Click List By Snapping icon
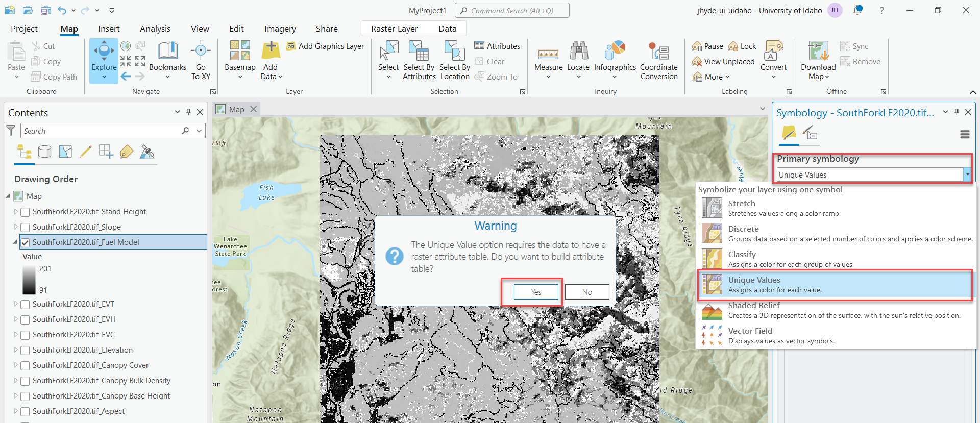980x423 pixels. (106, 152)
